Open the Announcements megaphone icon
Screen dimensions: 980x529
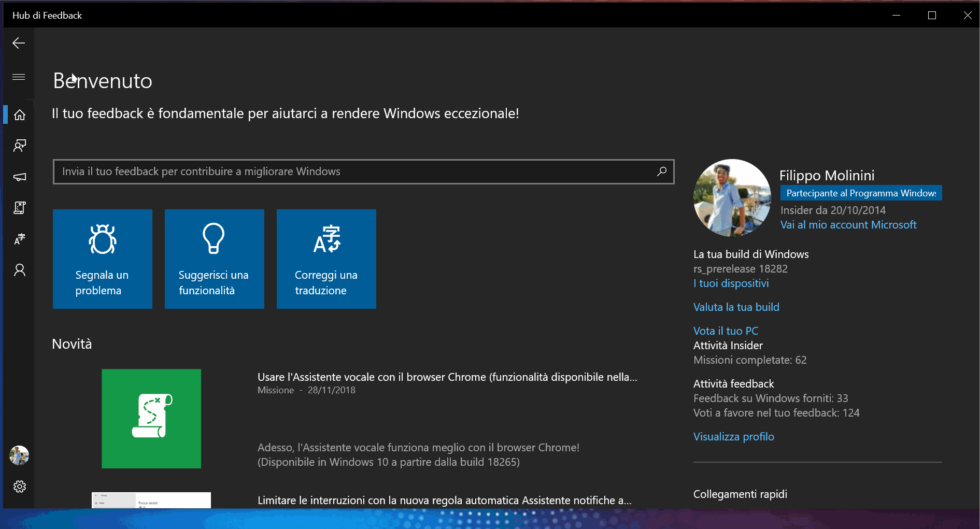(20, 177)
